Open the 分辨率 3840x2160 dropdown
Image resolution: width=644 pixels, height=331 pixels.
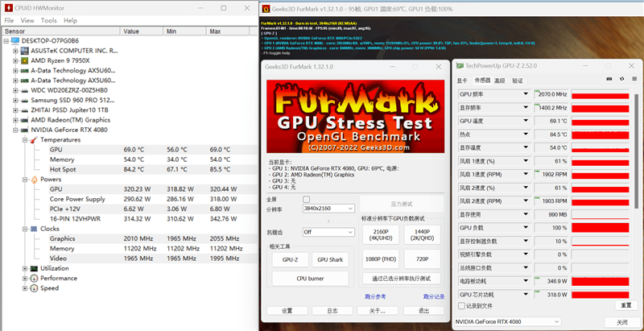click(x=328, y=209)
